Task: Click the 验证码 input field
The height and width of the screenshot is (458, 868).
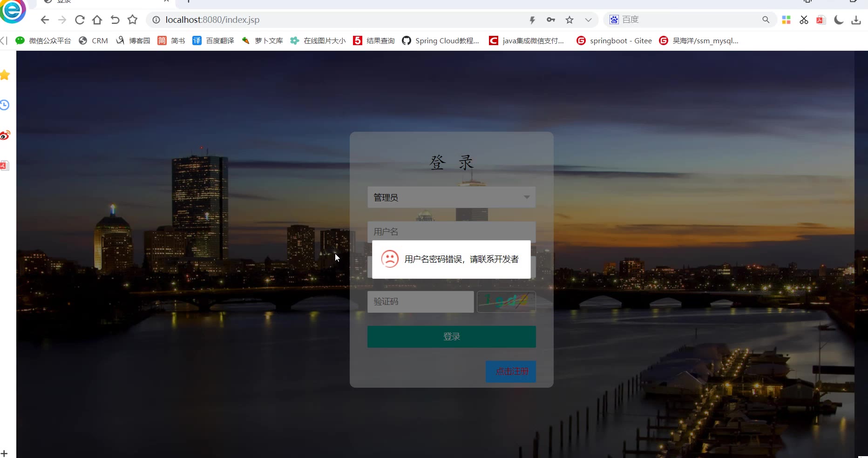Action: tap(420, 302)
